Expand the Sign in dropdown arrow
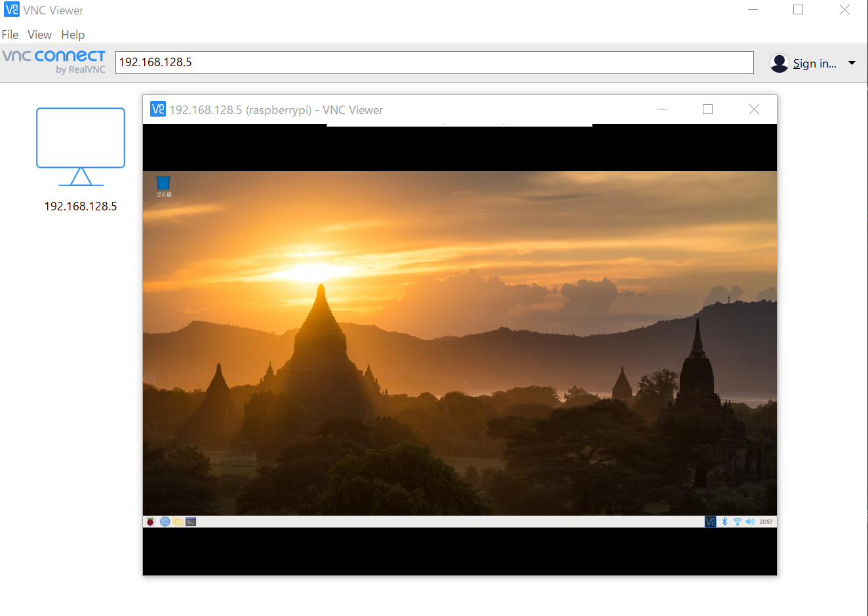This screenshot has height=616, width=868. click(x=852, y=63)
